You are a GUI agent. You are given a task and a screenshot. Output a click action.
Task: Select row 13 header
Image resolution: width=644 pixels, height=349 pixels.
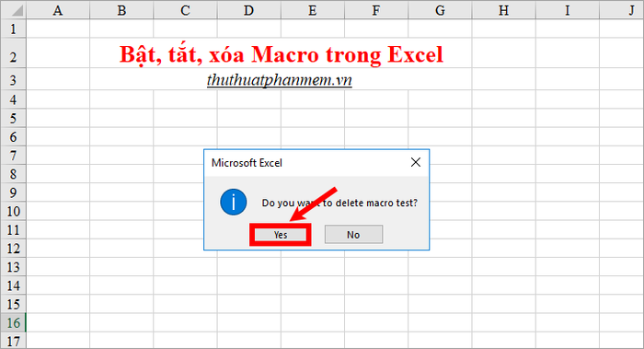13,267
